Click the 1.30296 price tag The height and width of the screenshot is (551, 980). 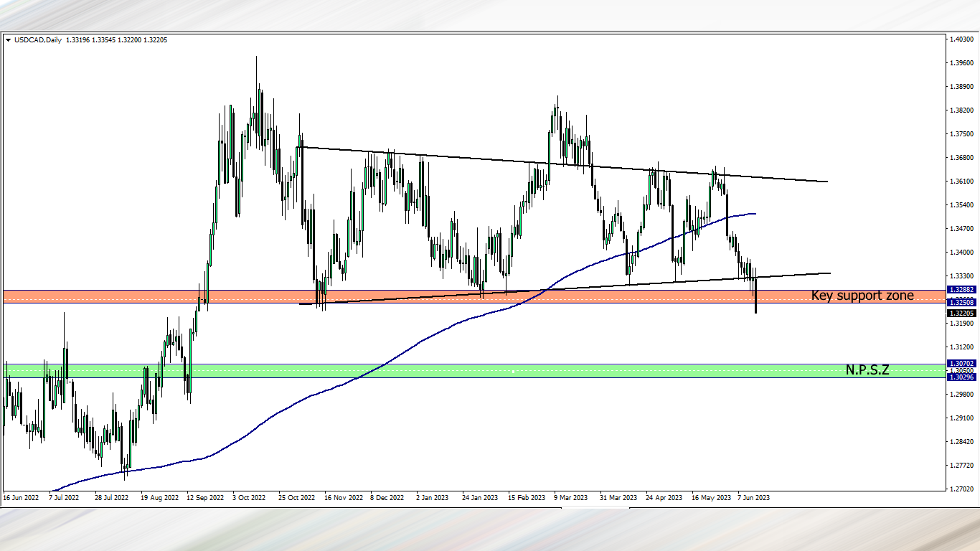(x=961, y=377)
